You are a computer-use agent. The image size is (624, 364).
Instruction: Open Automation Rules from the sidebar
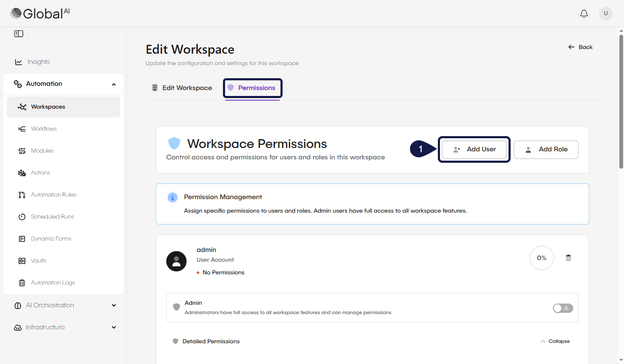(22, 194)
